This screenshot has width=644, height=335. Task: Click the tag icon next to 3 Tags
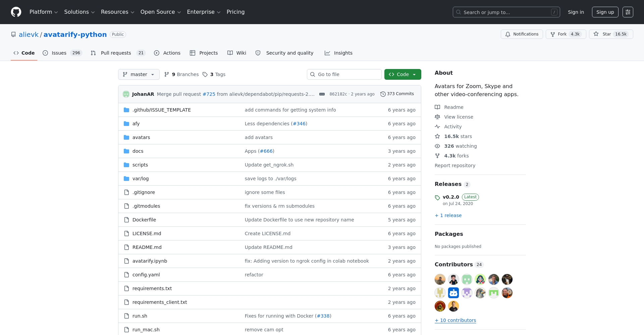point(205,74)
